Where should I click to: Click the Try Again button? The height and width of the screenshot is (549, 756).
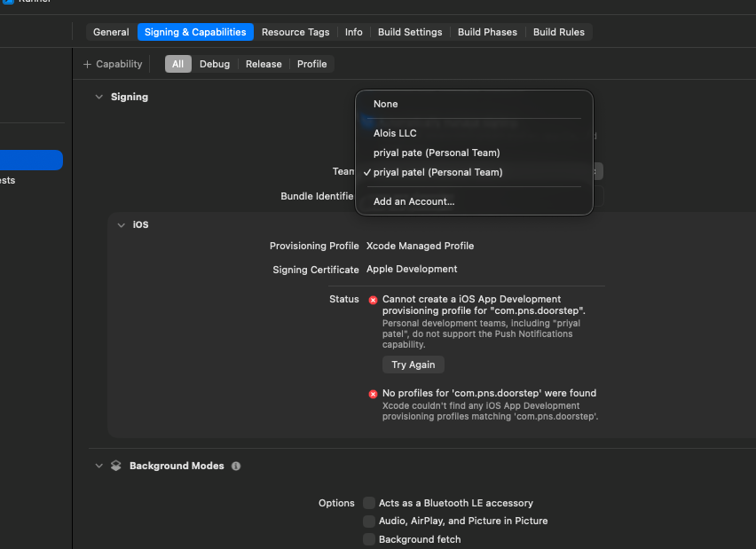[413, 365]
